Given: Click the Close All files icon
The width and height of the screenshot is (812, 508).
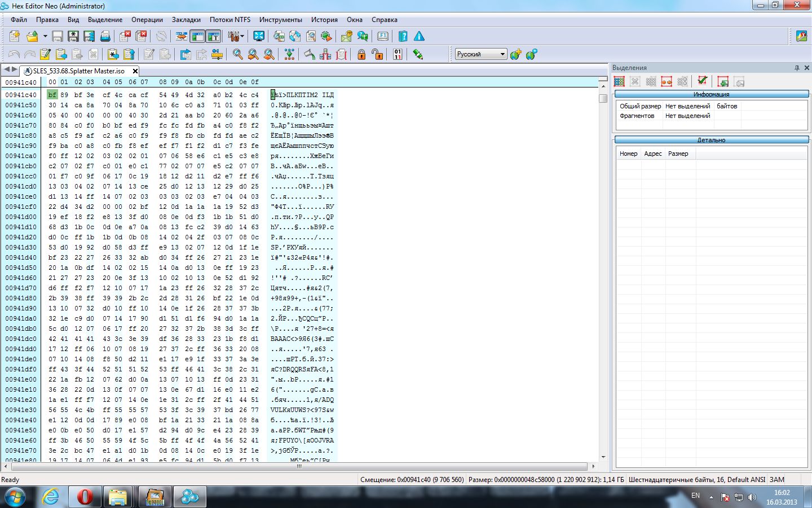Looking at the screenshot, I should (x=141, y=36).
